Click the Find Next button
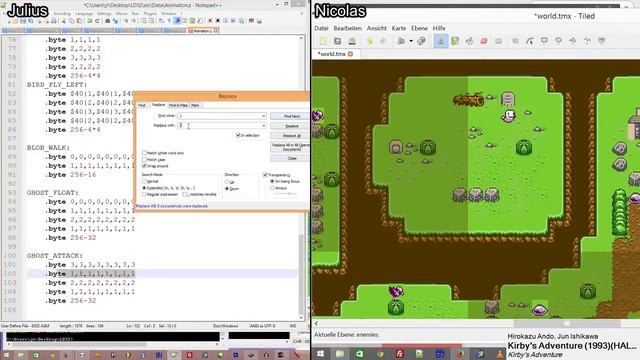This screenshot has height=360, width=640. (x=291, y=116)
